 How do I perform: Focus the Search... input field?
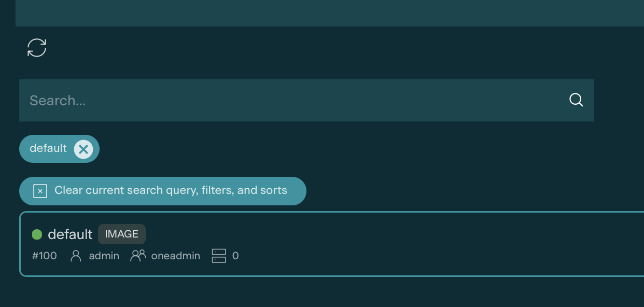pos(290,100)
